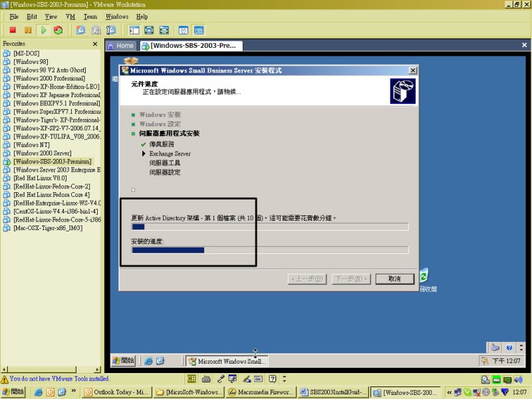Screen dimensions: 532x399
Task: Select [RedHat-Linux-Fedora-Core-2] in Favorites
Action: [52, 186]
